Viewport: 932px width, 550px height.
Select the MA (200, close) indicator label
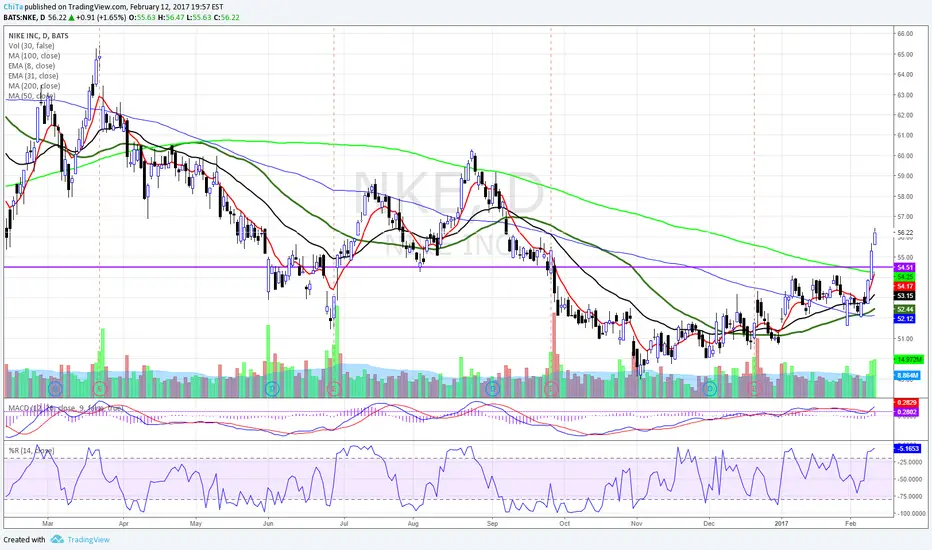(x=34, y=86)
